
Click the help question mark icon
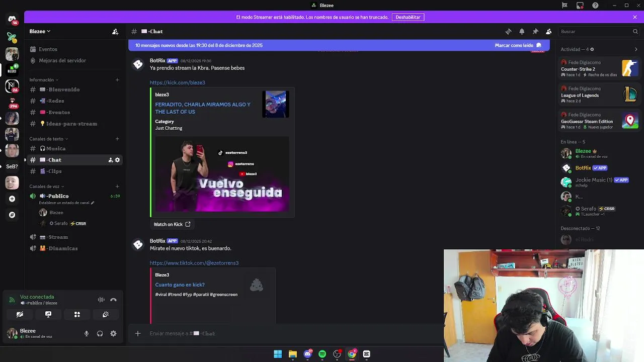[596, 6]
